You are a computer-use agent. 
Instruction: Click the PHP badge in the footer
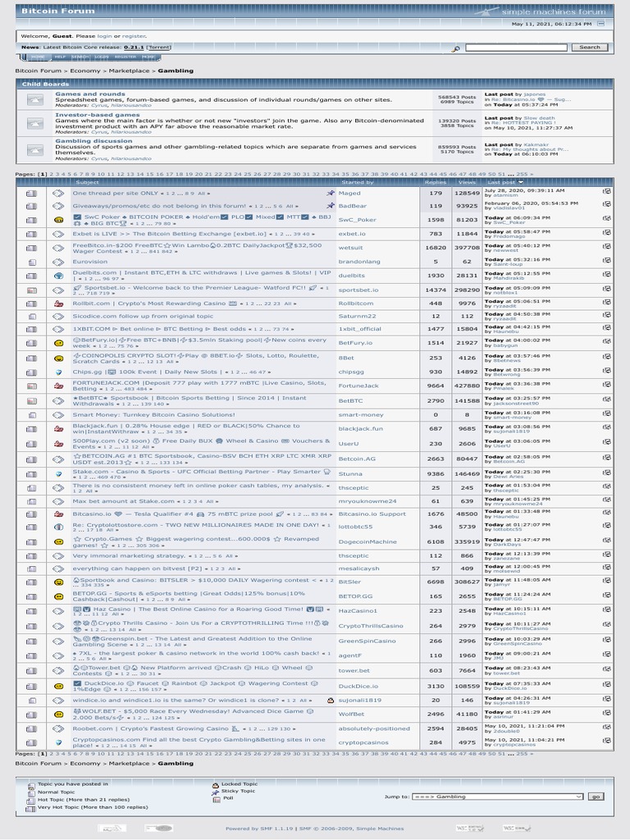(x=158, y=829)
